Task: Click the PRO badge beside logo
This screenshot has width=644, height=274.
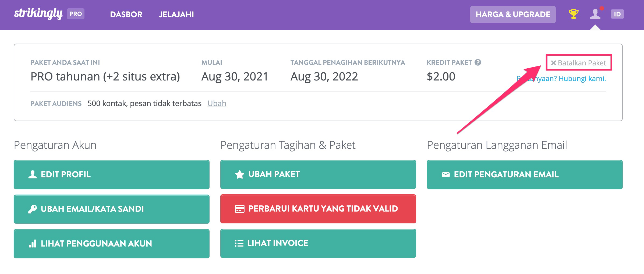Action: [76, 14]
